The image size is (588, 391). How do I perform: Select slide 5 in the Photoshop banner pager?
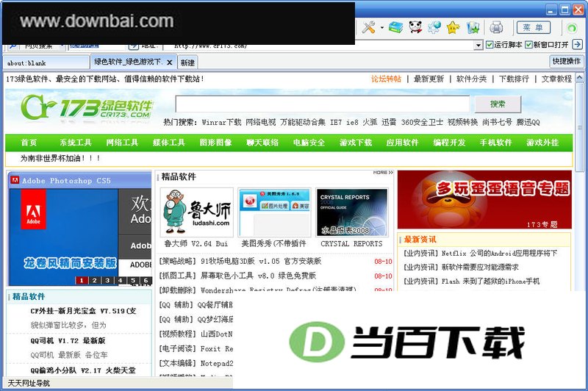tap(133, 281)
